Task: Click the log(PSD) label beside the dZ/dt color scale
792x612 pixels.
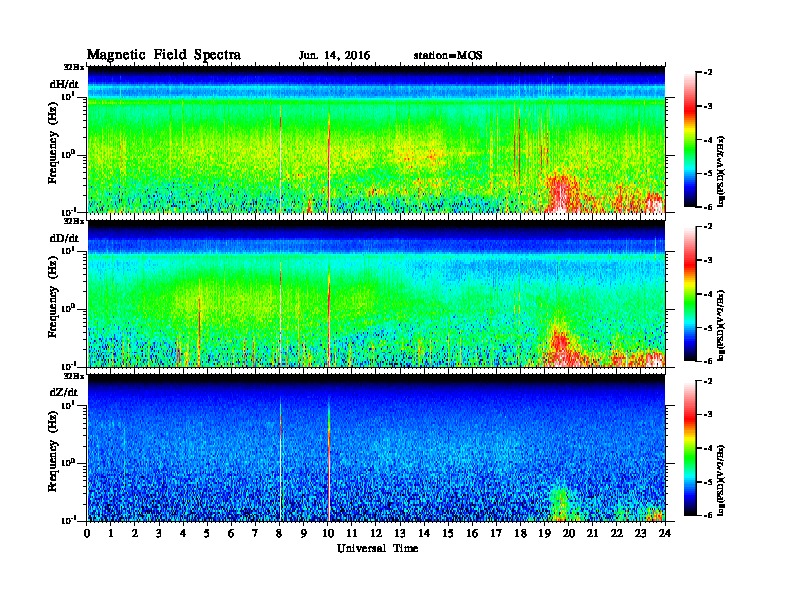Action: (721, 480)
